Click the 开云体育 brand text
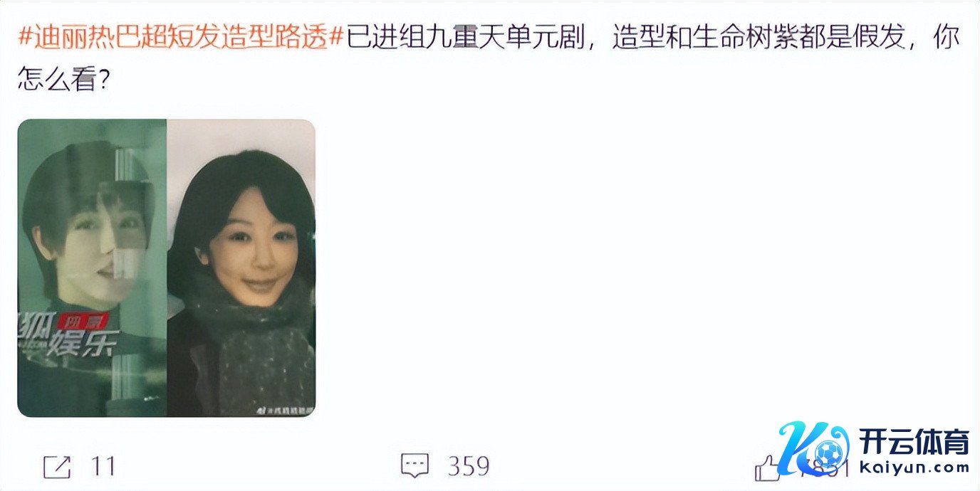This screenshot has height=491, width=980. point(914,443)
